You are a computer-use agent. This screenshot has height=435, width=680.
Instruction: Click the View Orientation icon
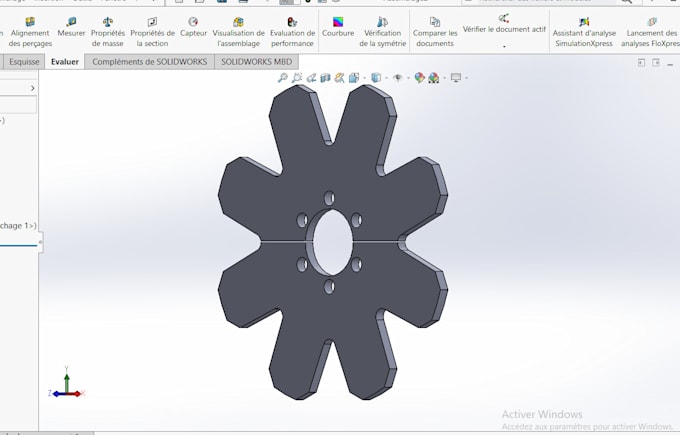click(354, 78)
